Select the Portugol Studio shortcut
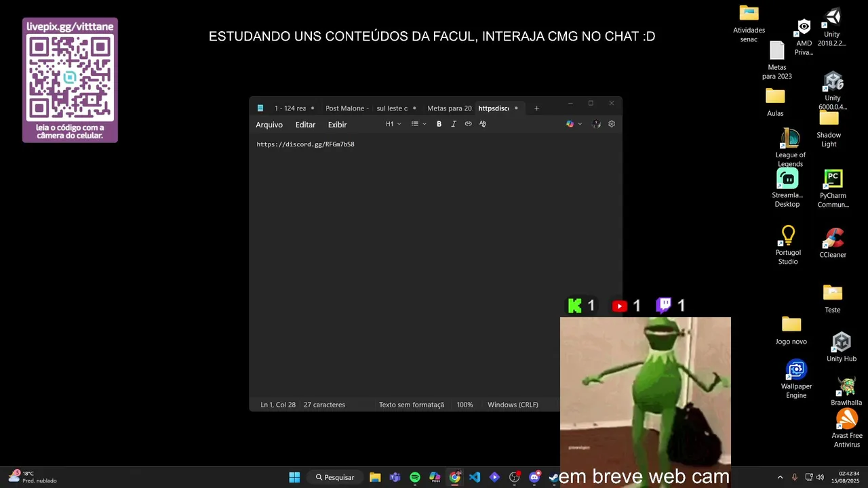Screen dimensions: 868x488 point(788,245)
